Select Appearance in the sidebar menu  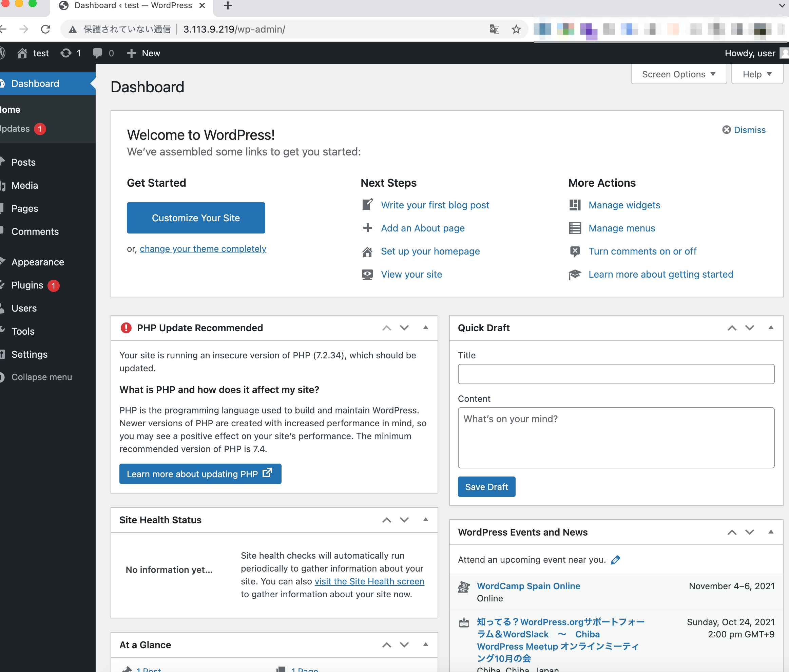tap(37, 262)
